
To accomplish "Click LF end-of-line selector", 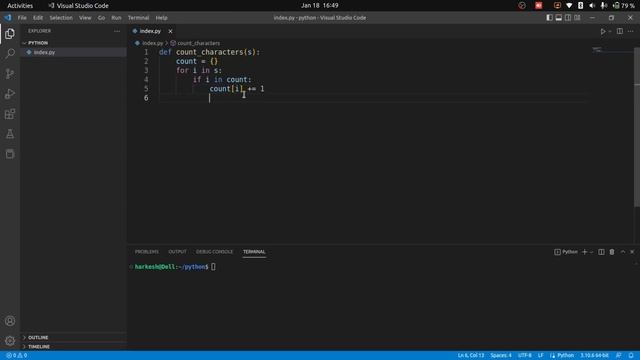I will click(x=540, y=356).
